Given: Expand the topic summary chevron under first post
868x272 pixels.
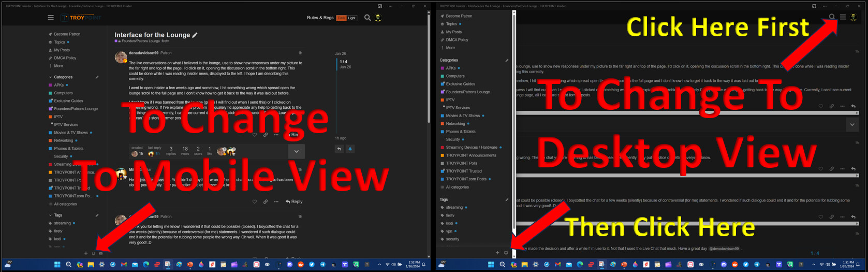Looking at the screenshot, I should (296, 151).
